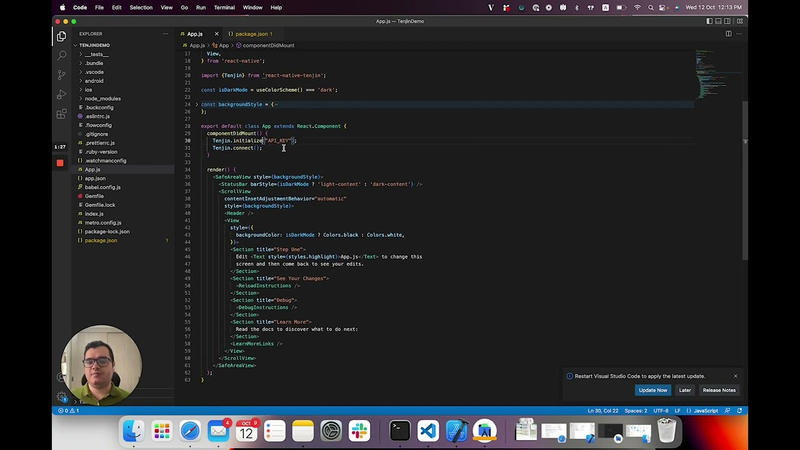Select the App.js editor tab
This screenshot has height=450, width=800.
point(194,34)
